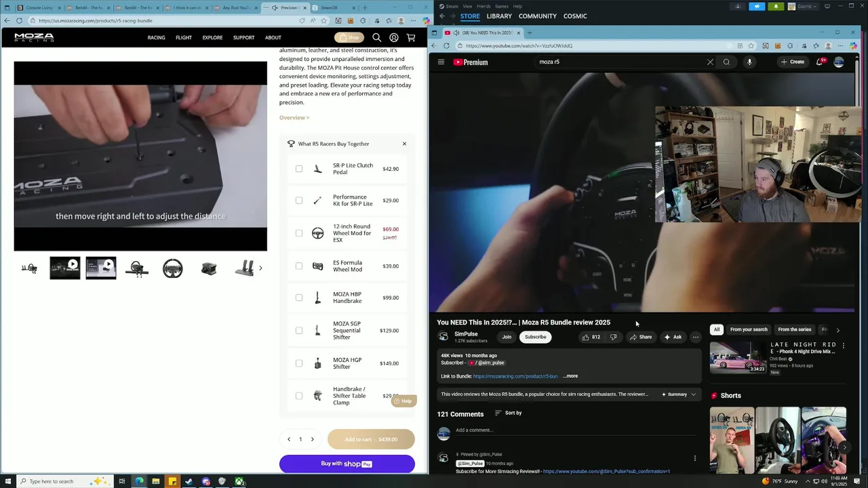This screenshot has width=868, height=488.
Task: Reload the page in Steam browser
Action: coord(446,45)
